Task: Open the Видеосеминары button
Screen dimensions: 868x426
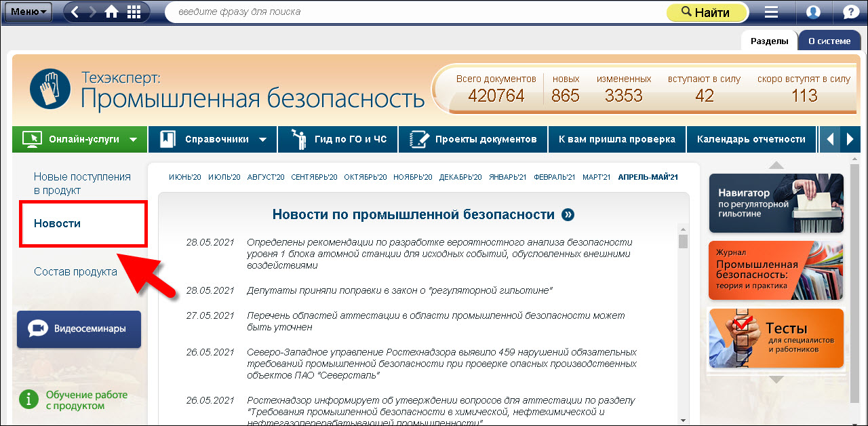Action: 79,329
